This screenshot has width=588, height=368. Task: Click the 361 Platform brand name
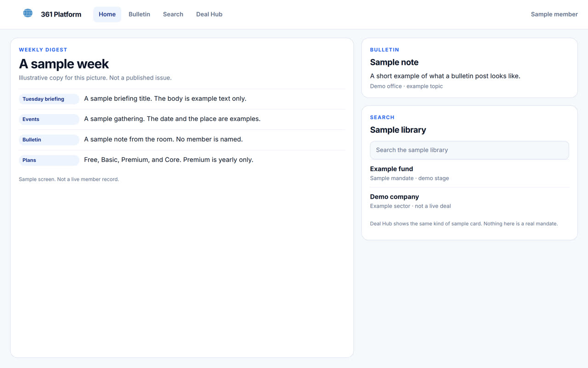[61, 14]
